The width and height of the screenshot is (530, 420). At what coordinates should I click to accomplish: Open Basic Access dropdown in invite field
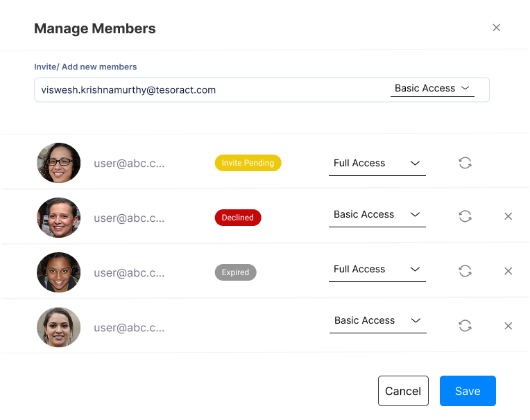pyautogui.click(x=432, y=89)
